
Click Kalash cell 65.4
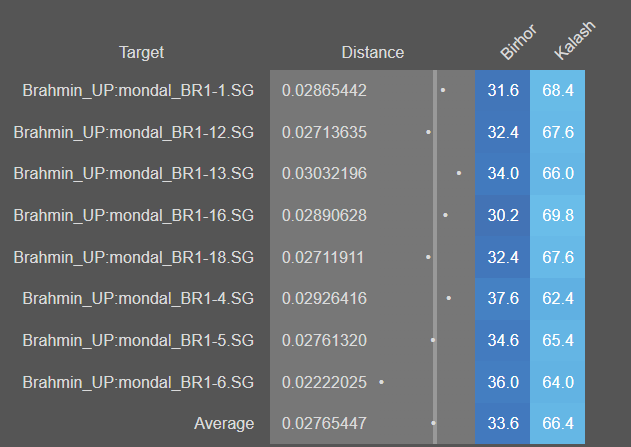point(558,340)
